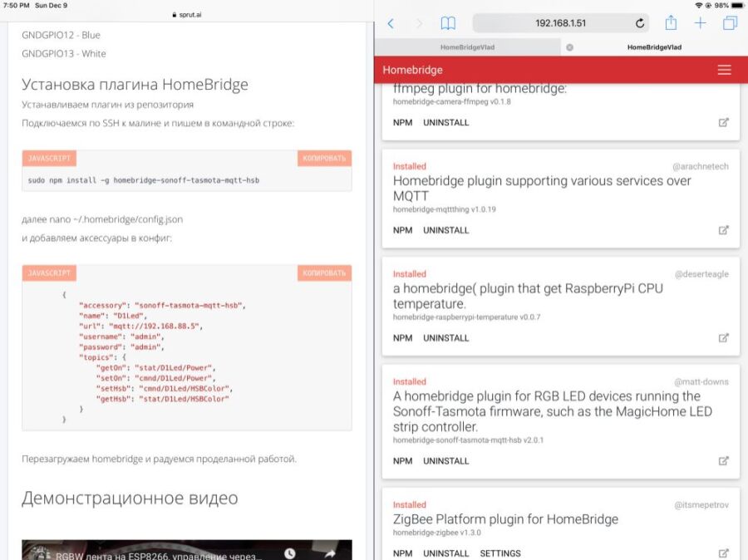This screenshot has height=560, width=748.
Task: Click RGB LED Sonoff-Tasmota plugin title
Action: (x=553, y=411)
